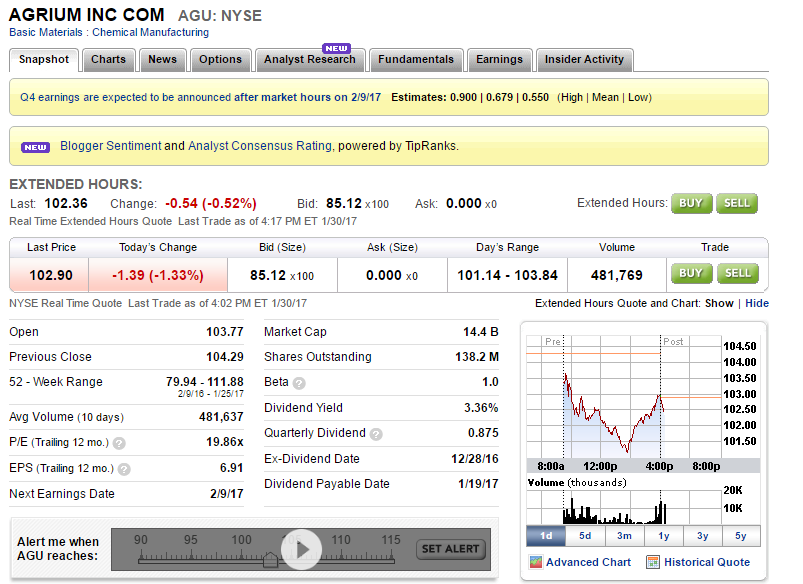Open the Chemical Manufacturing industry link
This screenshot has width=803, height=584.
point(151,32)
